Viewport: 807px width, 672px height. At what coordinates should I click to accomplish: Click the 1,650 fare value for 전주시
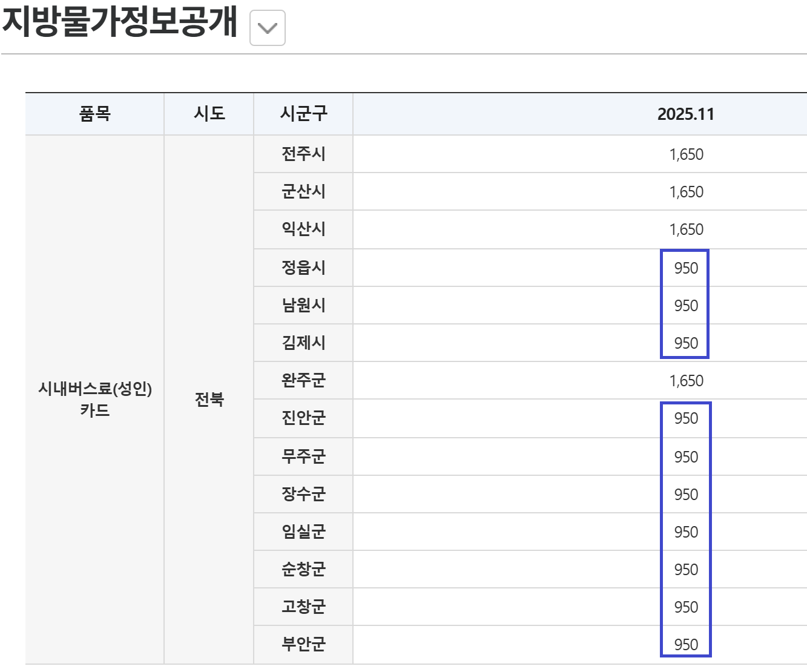[686, 154]
